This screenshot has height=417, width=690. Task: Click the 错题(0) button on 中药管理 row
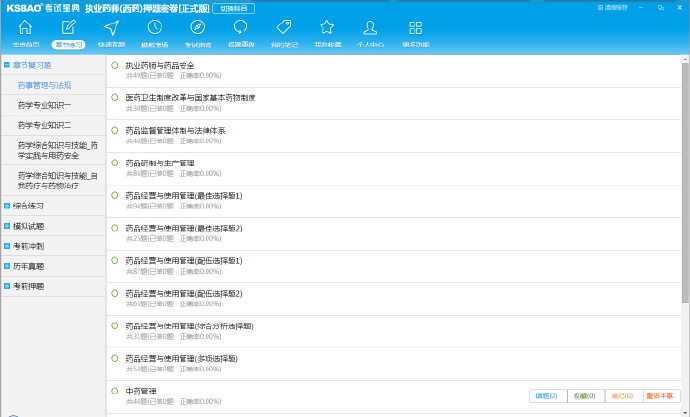[546, 396]
